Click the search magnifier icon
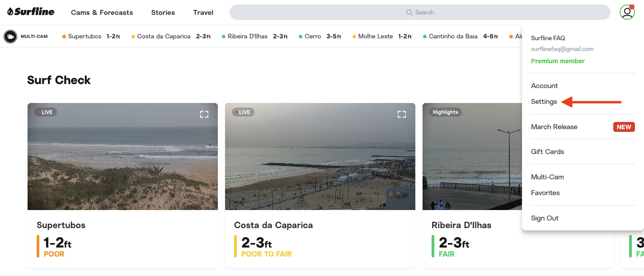Image resolution: width=644 pixels, height=276 pixels. (x=409, y=12)
